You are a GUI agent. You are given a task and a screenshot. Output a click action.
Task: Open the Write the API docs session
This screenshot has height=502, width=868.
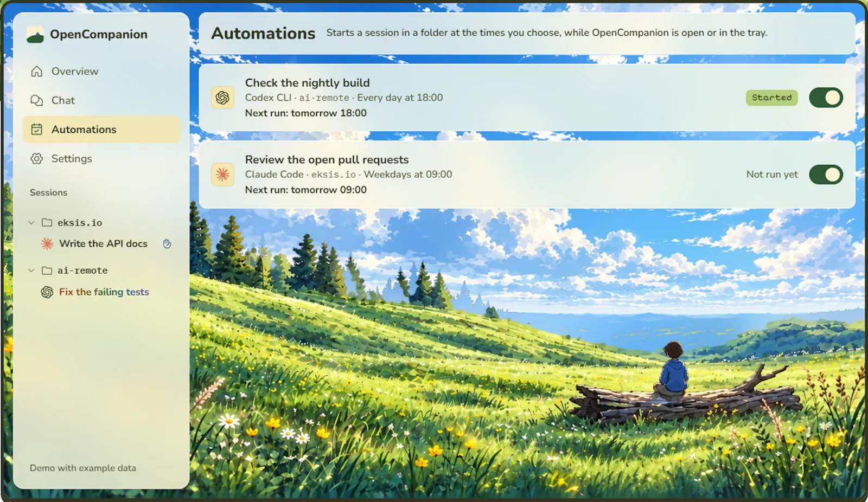point(103,244)
